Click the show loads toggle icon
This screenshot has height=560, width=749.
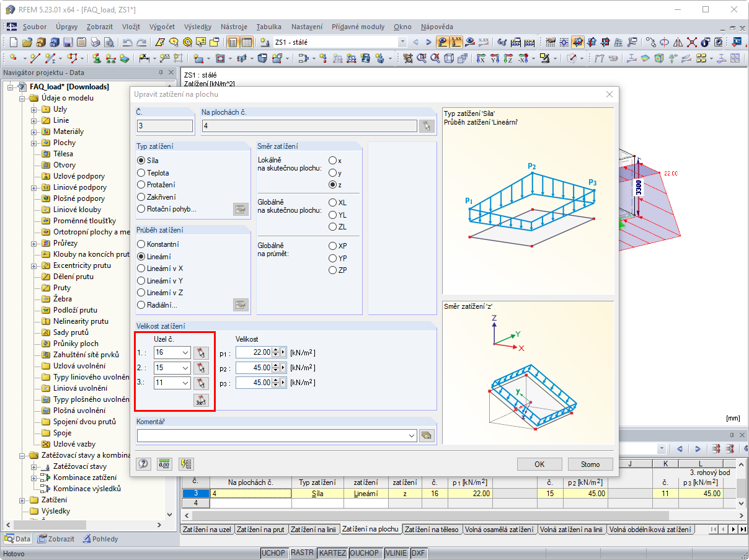click(443, 42)
